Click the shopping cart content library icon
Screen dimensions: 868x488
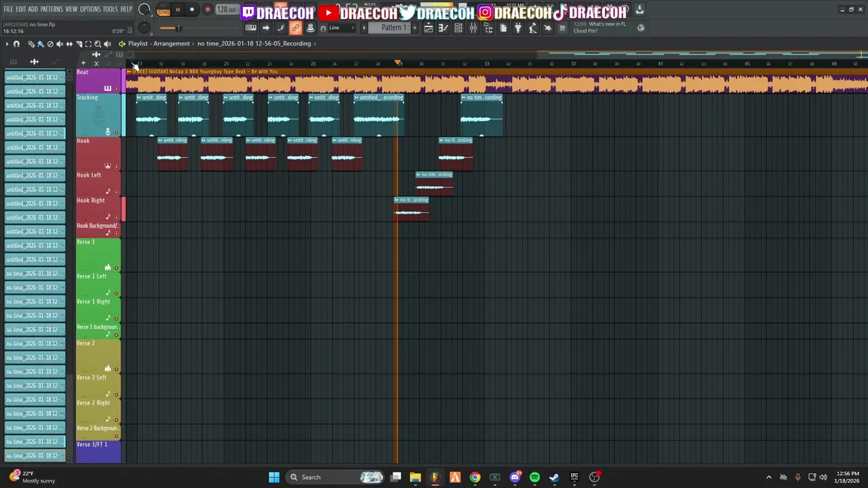(562, 28)
